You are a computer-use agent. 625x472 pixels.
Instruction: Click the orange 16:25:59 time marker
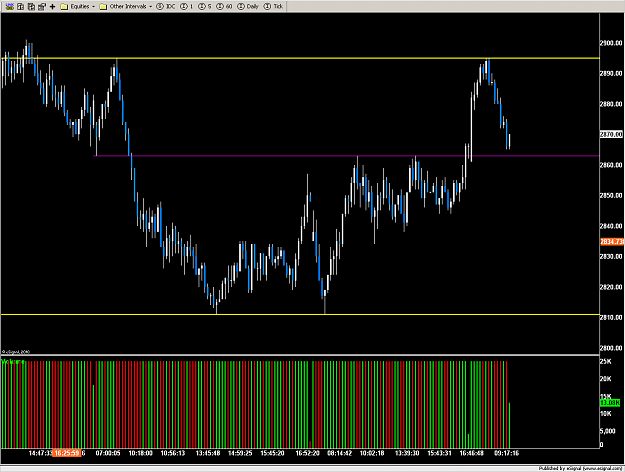pos(67,453)
